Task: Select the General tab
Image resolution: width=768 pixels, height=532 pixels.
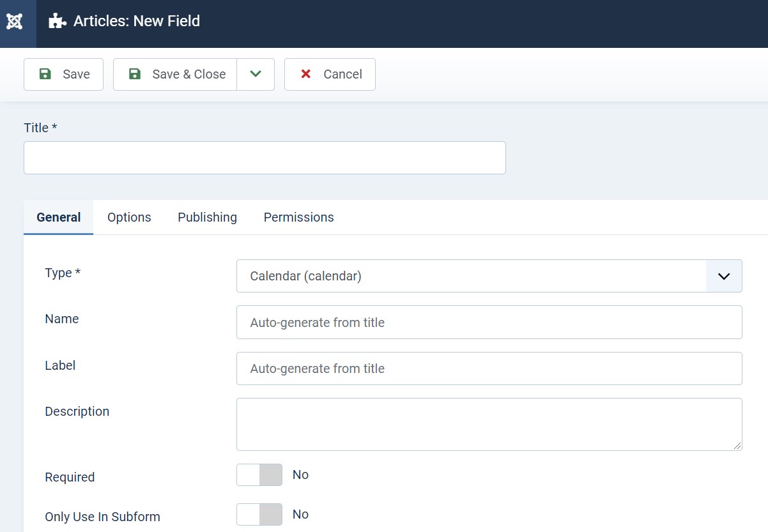Action: pos(59,217)
